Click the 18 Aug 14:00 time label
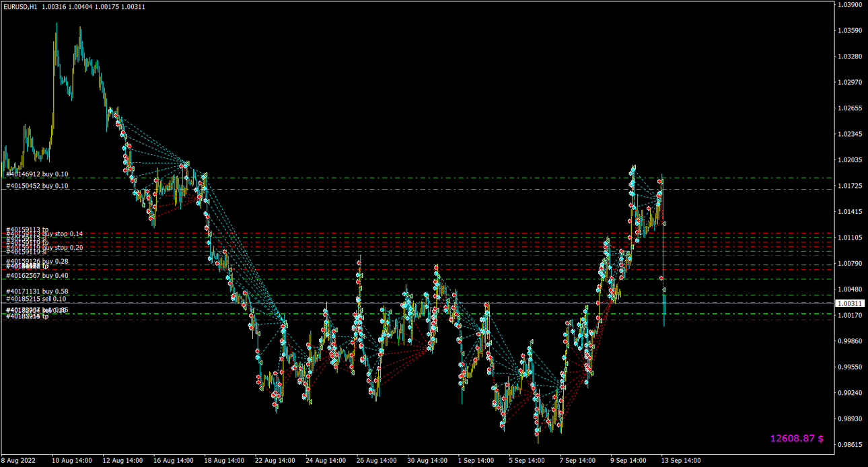Screen dimensions: 868x467 point(224,461)
